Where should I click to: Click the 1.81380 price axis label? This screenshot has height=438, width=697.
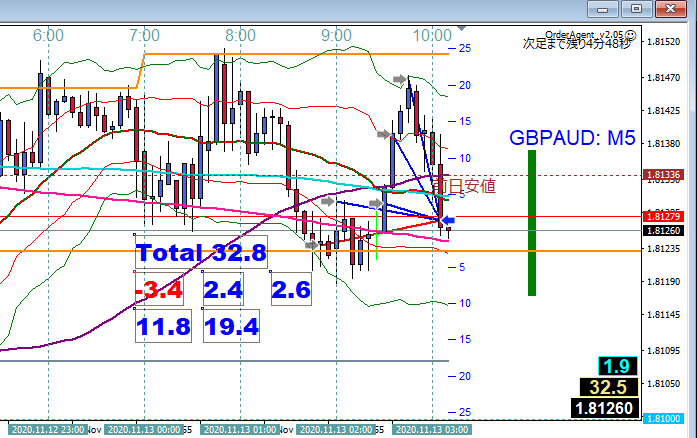[663, 144]
